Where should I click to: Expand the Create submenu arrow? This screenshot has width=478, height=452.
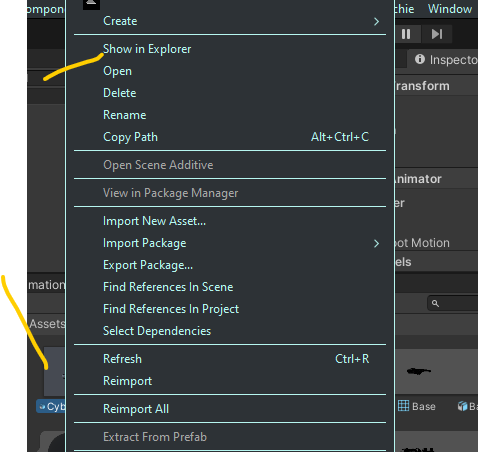tap(376, 22)
